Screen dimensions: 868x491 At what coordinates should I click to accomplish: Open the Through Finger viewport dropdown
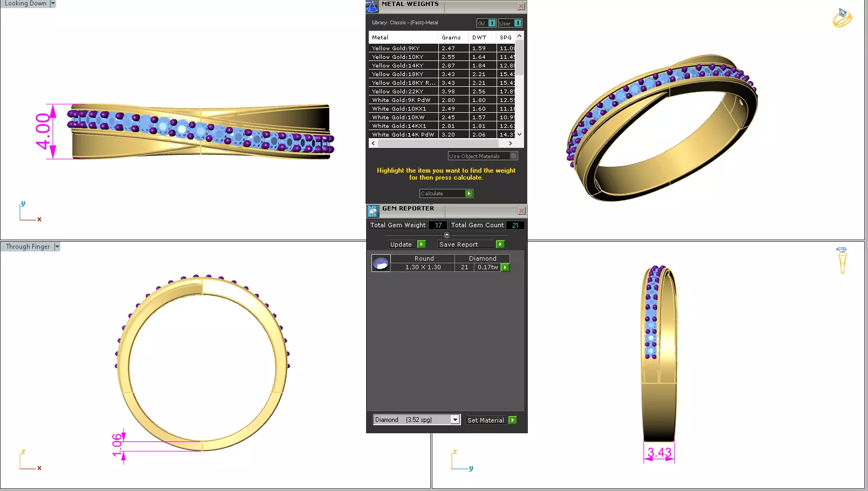coord(57,247)
